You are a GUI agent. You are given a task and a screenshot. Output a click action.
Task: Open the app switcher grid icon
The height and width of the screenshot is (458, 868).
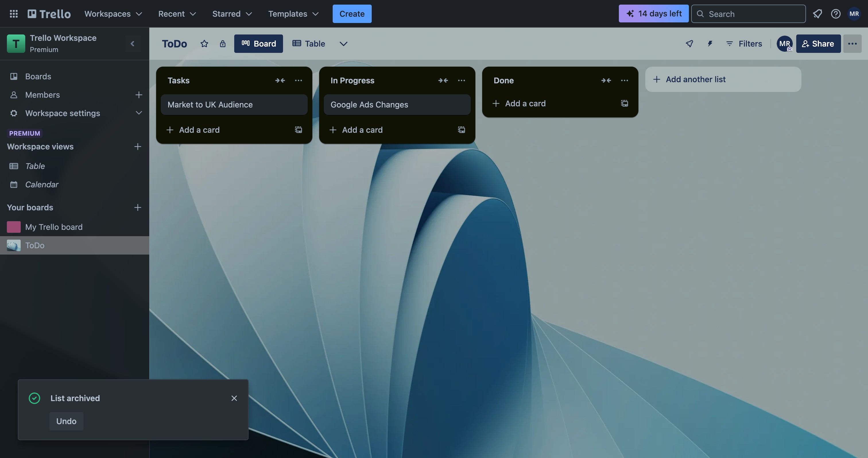pos(13,14)
